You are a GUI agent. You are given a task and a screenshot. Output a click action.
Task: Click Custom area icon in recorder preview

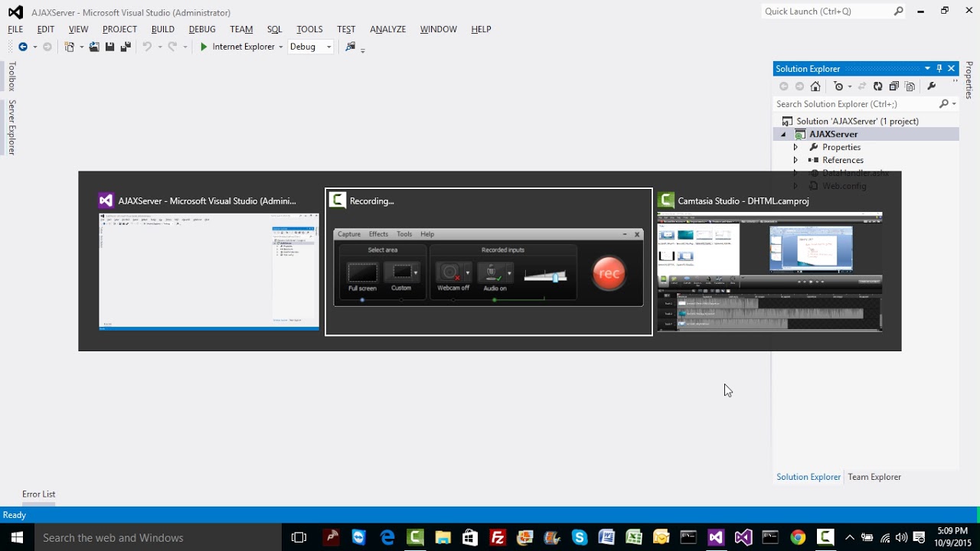click(x=401, y=272)
